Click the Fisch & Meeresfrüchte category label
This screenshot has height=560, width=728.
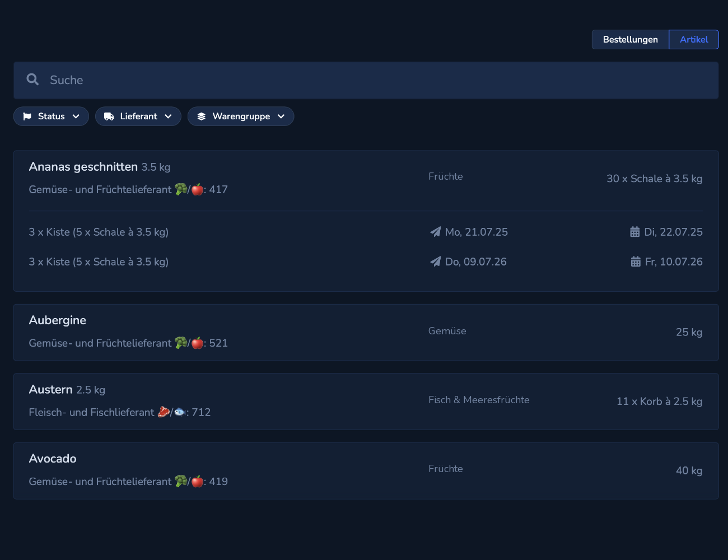(x=479, y=400)
